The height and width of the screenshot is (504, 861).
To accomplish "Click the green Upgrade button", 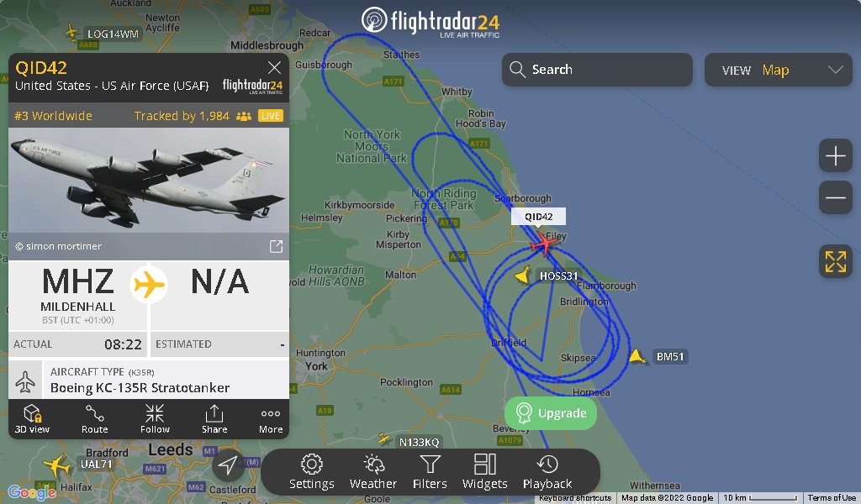I will tap(551, 413).
